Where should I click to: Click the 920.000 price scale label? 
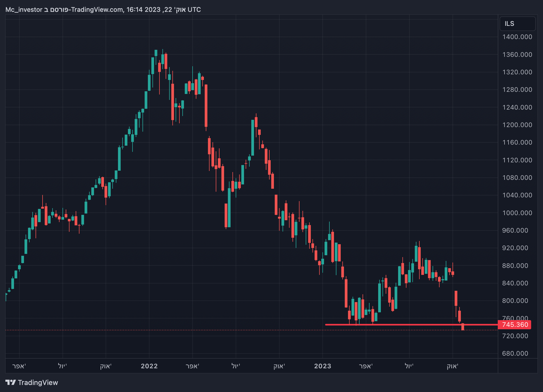[515, 248]
